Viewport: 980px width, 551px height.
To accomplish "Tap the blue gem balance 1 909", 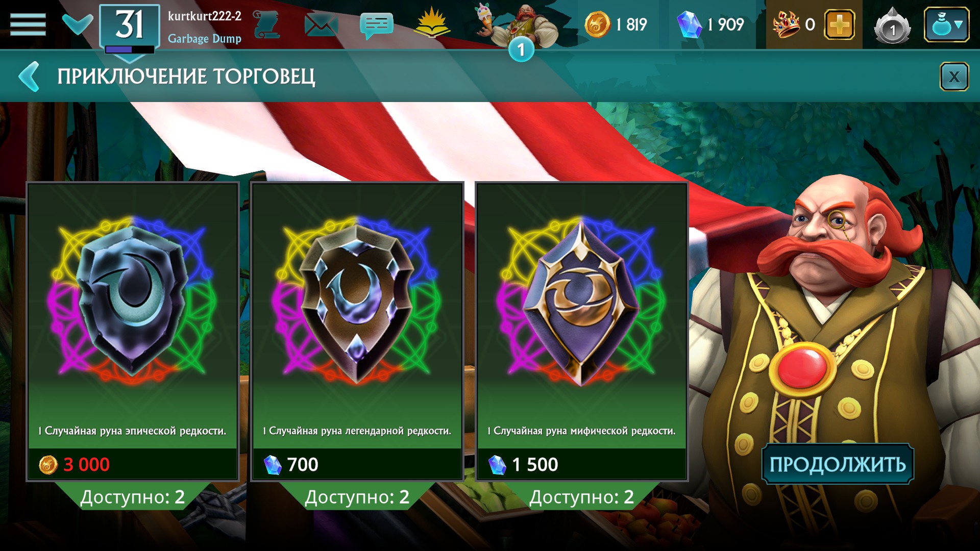I will [x=710, y=24].
